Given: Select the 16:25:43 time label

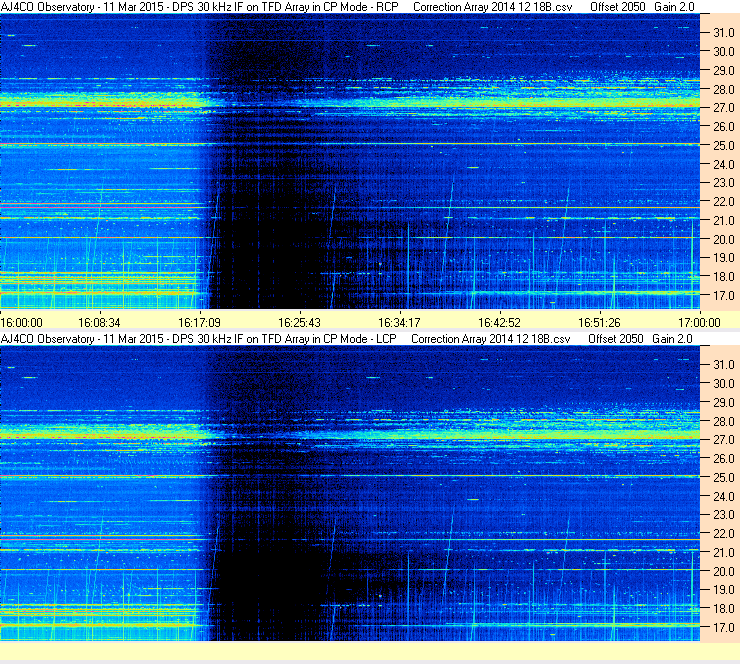Looking at the screenshot, I should 299,323.
